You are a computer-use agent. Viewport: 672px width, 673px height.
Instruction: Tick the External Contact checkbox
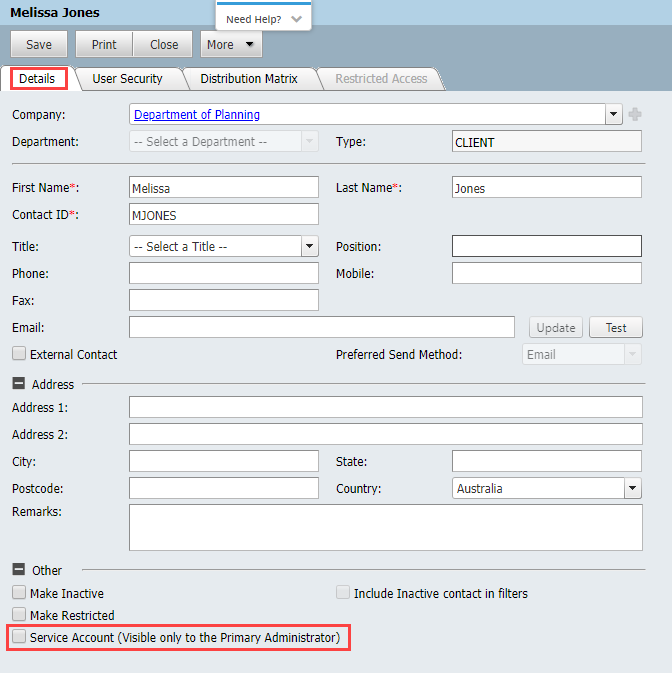[19, 354]
